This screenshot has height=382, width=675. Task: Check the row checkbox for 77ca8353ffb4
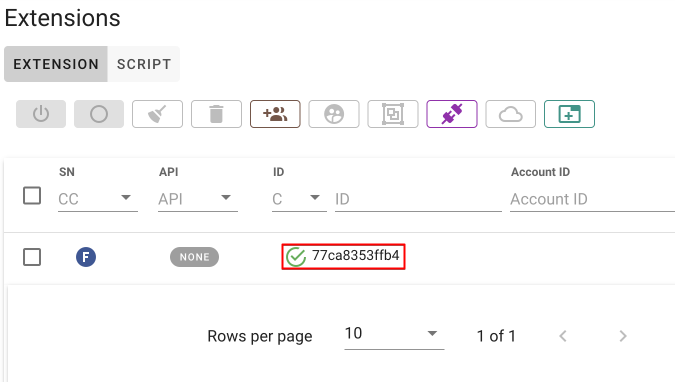tap(32, 257)
